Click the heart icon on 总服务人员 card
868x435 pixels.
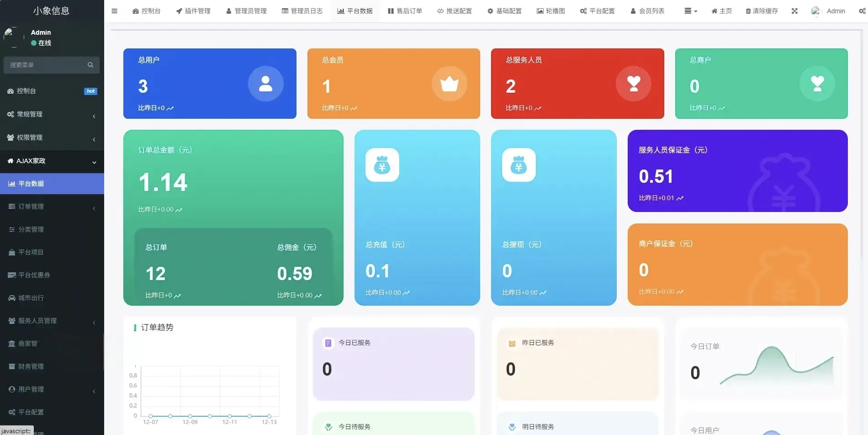pos(634,84)
